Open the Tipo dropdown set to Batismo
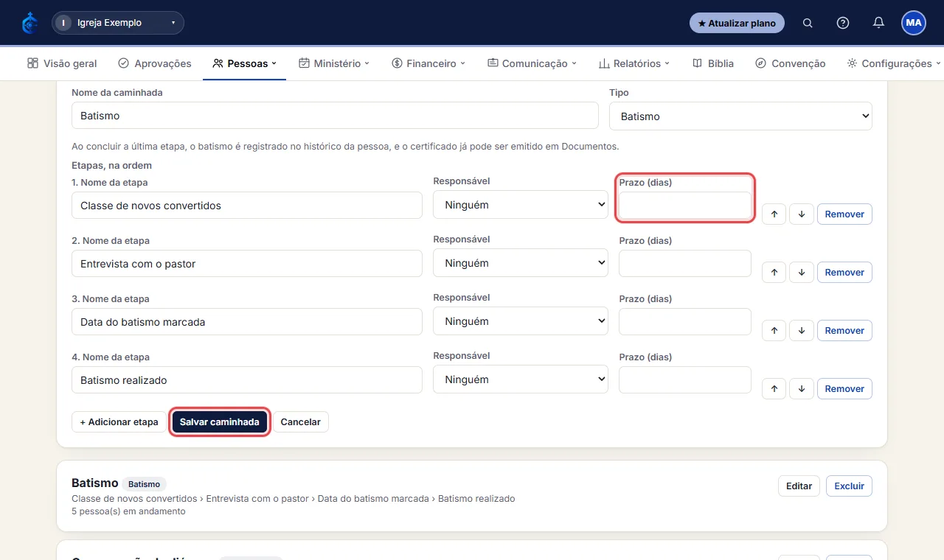The image size is (944, 560). click(x=740, y=116)
